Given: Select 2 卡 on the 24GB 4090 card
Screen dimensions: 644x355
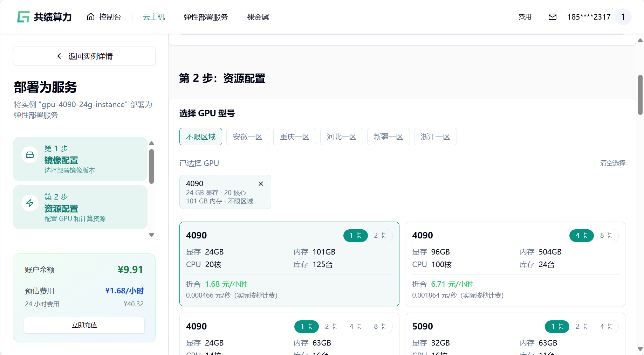Looking at the screenshot, I should [380, 236].
